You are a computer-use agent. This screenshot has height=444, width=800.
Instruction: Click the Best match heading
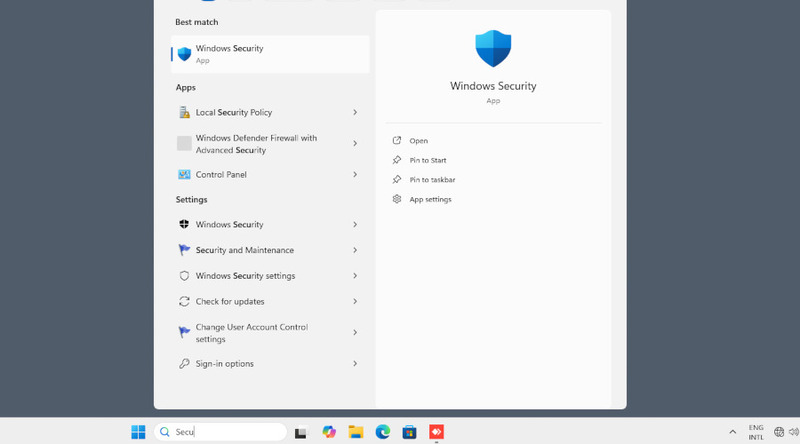[x=196, y=22]
